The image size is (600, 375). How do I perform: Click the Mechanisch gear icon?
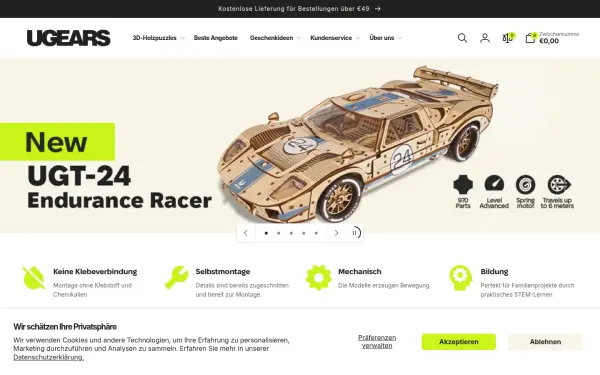tap(319, 277)
